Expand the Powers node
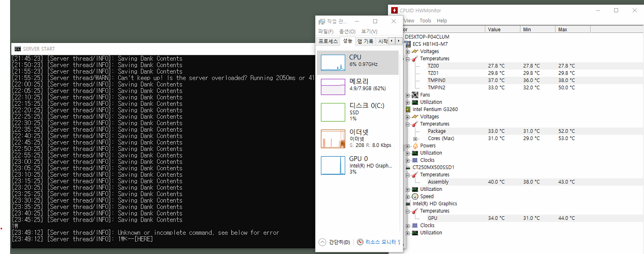Screen dimensions: 644x254 (x=408, y=146)
